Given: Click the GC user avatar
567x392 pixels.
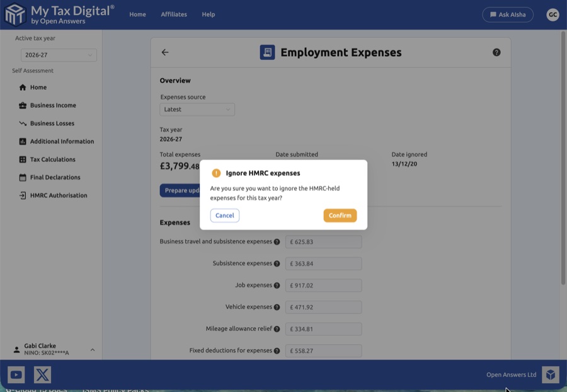Looking at the screenshot, I should pos(553,14).
